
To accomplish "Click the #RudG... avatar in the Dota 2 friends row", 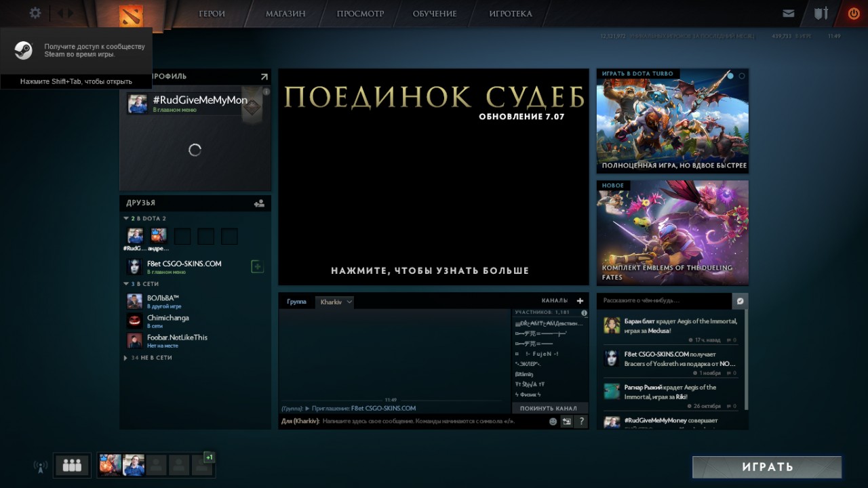I will pyautogui.click(x=136, y=236).
